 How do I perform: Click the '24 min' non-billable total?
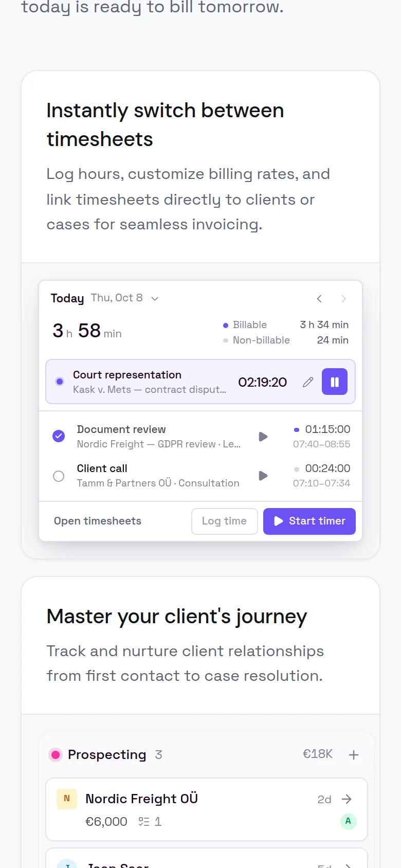pyautogui.click(x=333, y=340)
